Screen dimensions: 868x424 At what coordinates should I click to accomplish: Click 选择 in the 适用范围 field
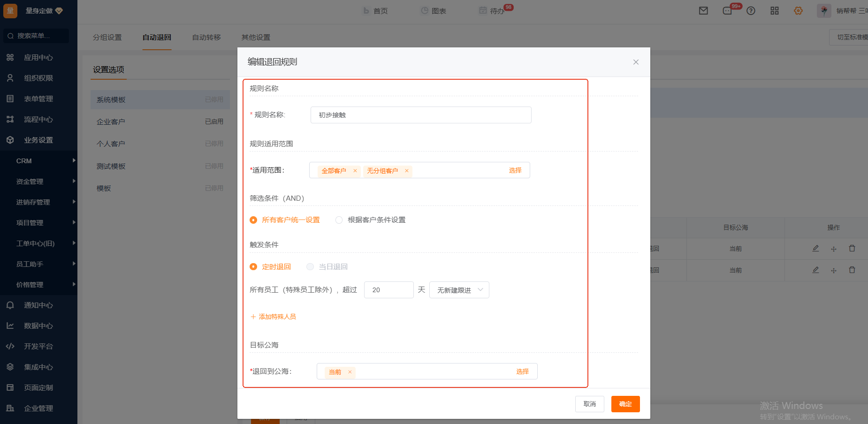click(515, 170)
